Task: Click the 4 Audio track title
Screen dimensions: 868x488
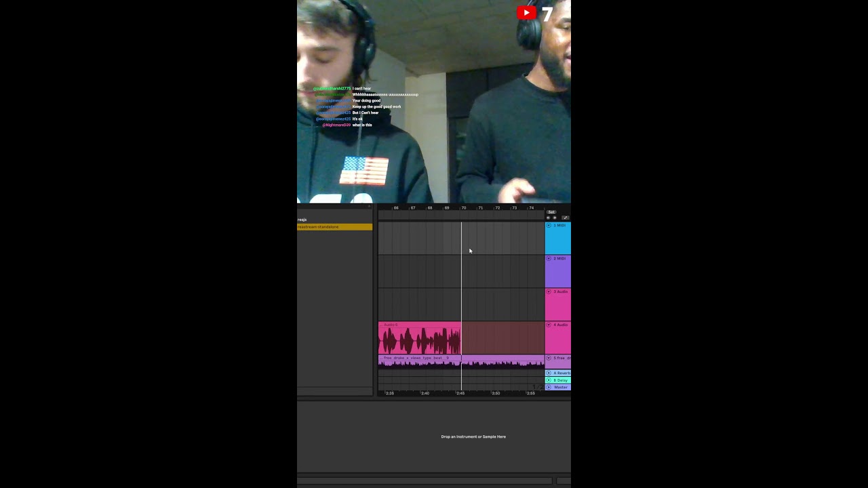Action: coord(561,325)
